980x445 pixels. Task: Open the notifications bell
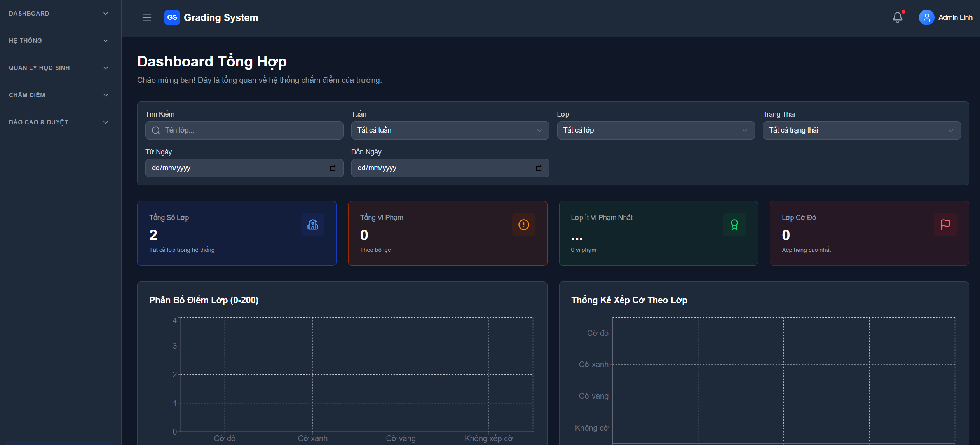pos(897,17)
